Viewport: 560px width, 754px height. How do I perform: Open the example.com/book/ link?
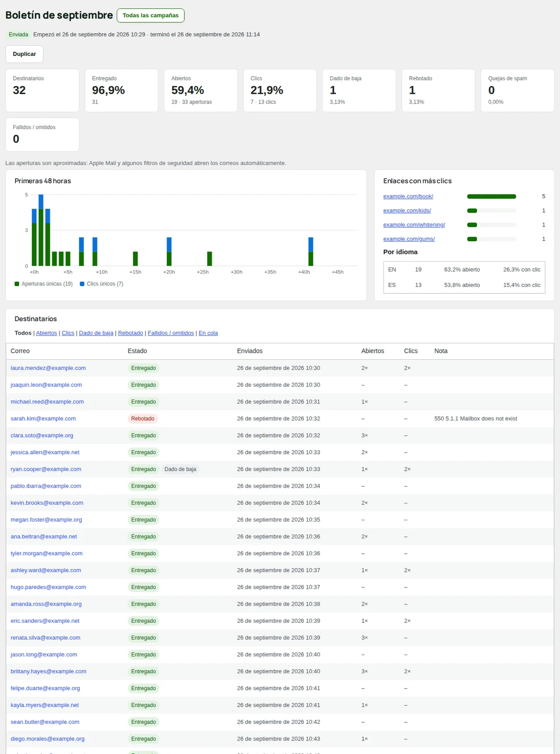point(408,196)
